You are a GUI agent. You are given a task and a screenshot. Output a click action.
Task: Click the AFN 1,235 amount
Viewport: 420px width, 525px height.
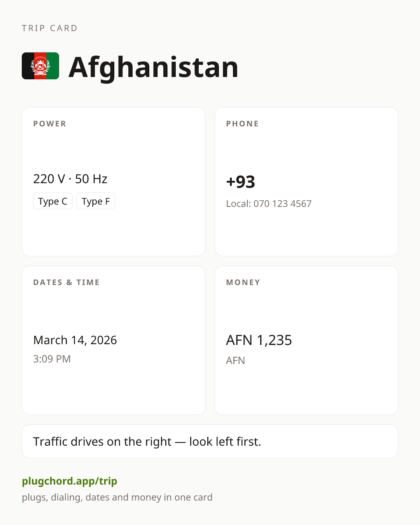[259, 340]
